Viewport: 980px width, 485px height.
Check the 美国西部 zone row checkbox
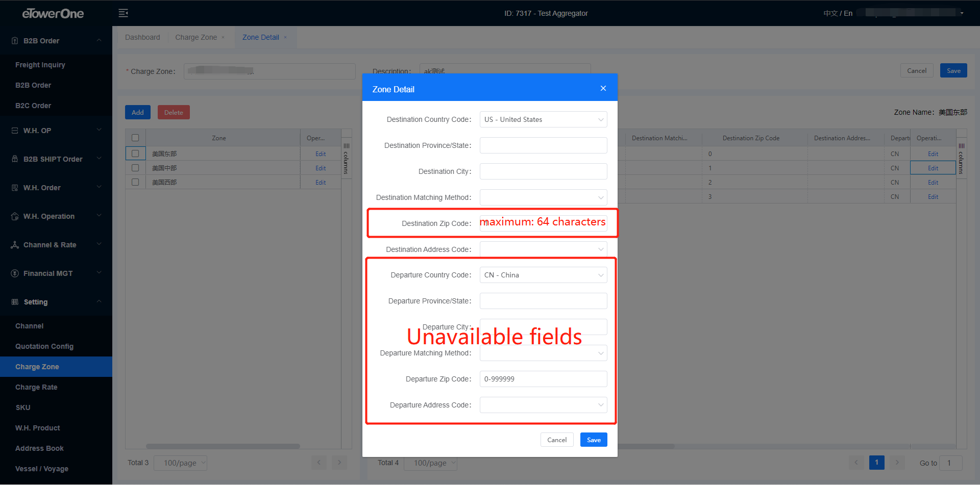click(x=135, y=182)
